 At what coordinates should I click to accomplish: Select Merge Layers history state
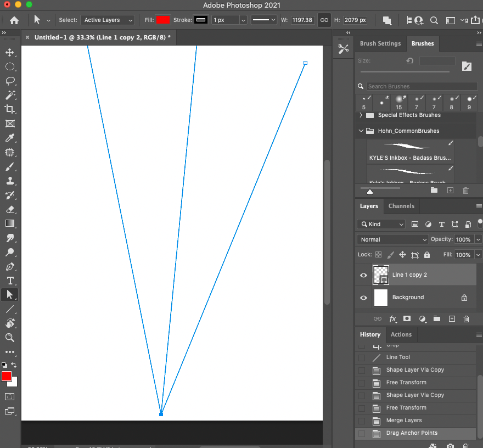[404, 421]
